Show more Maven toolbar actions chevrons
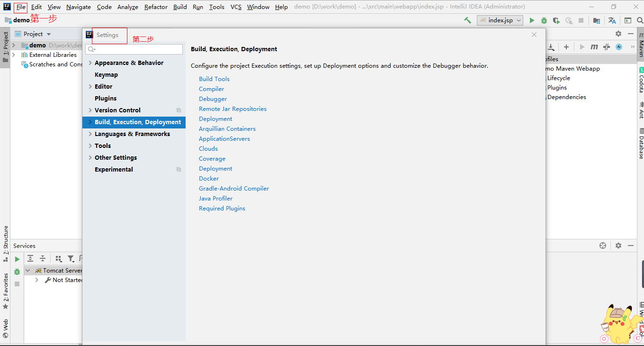 pos(632,47)
